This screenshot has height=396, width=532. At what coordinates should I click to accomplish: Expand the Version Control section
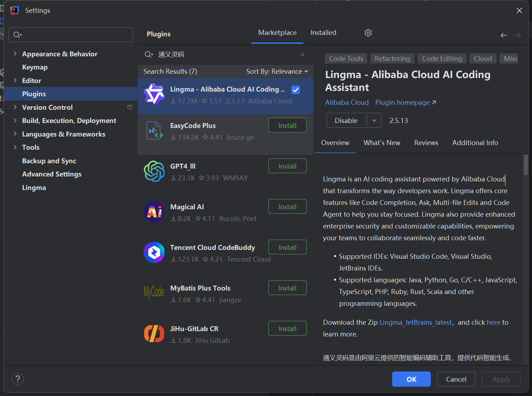pos(15,107)
